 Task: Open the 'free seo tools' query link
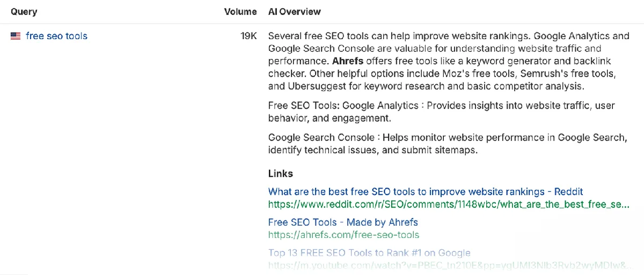(56, 36)
